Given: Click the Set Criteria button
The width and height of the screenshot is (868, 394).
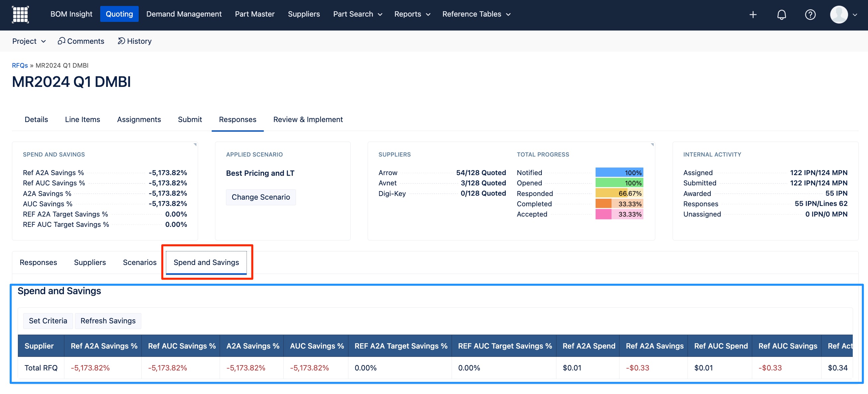Looking at the screenshot, I should click(48, 321).
